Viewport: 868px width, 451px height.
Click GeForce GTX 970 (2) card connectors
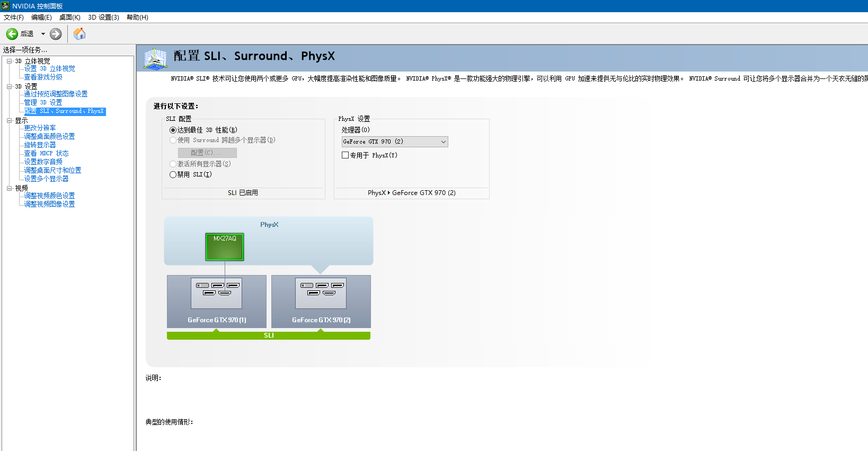coord(321,293)
